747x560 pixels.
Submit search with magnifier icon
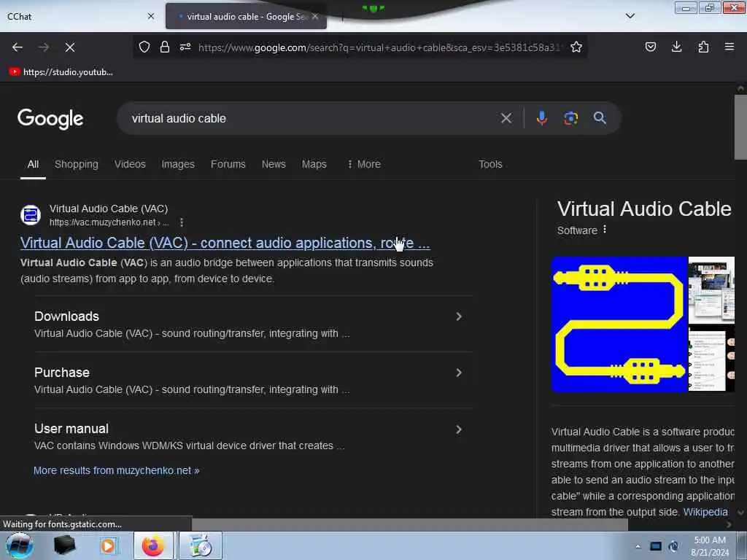pos(600,118)
